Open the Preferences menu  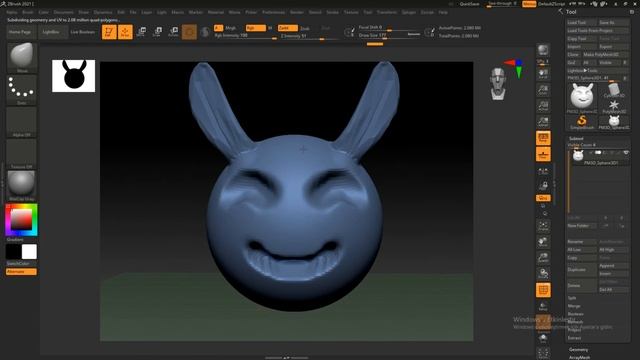click(273, 12)
